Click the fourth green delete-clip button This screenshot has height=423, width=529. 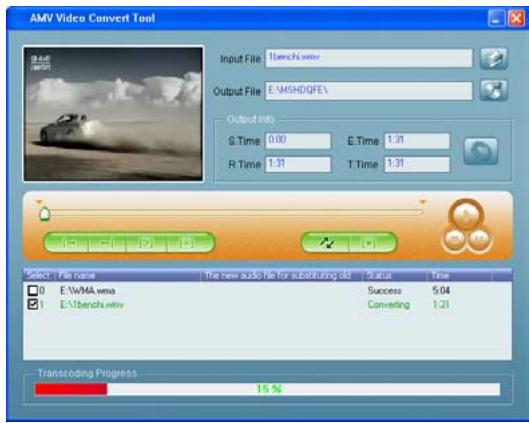point(190,242)
